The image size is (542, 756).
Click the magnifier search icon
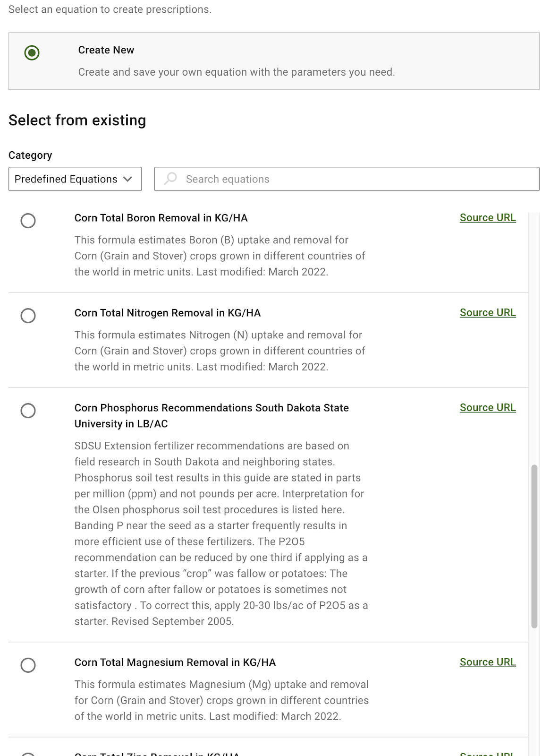coord(170,179)
